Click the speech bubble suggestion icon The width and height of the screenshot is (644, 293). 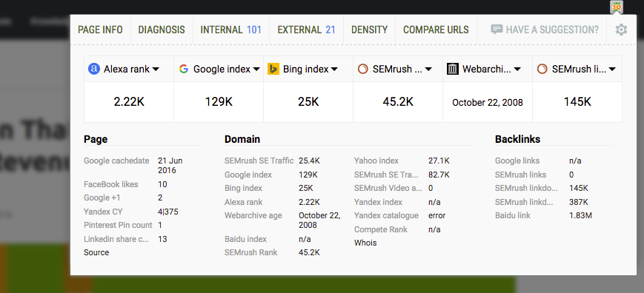point(497,30)
